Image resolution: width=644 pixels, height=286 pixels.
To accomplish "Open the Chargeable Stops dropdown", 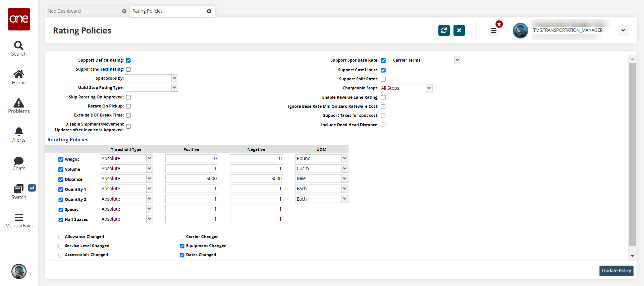I will (429, 88).
